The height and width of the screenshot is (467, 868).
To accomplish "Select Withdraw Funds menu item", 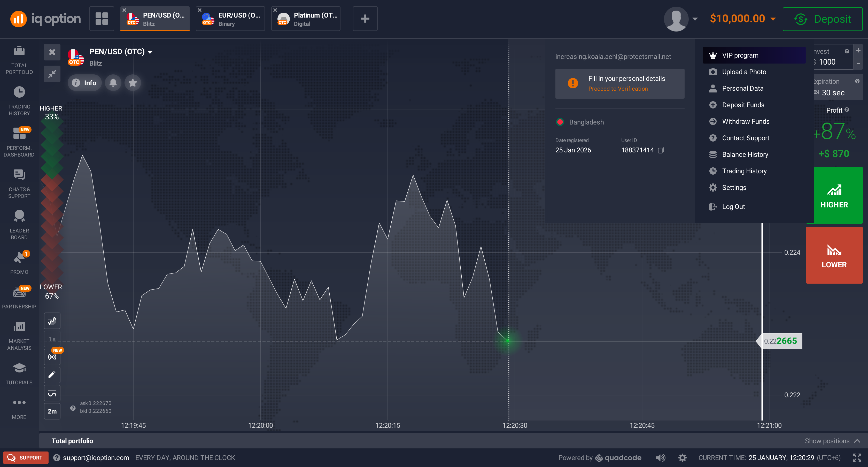I will click(745, 121).
